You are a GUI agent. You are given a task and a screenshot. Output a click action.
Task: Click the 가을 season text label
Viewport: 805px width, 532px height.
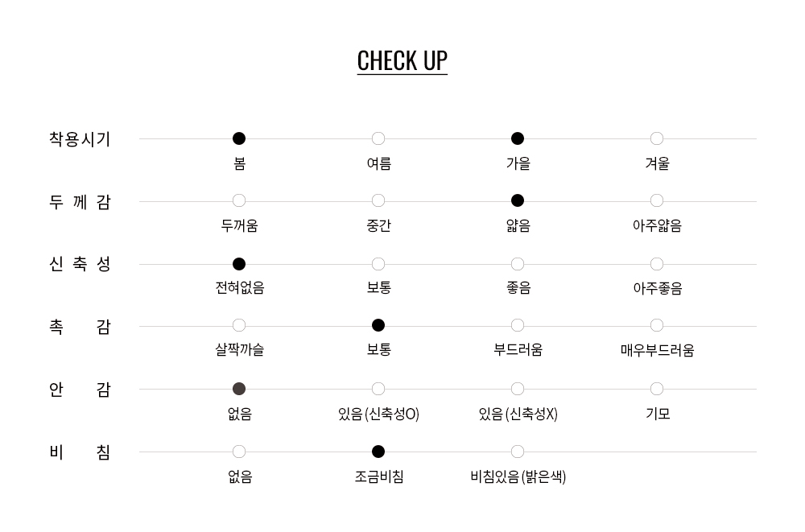[518, 163]
